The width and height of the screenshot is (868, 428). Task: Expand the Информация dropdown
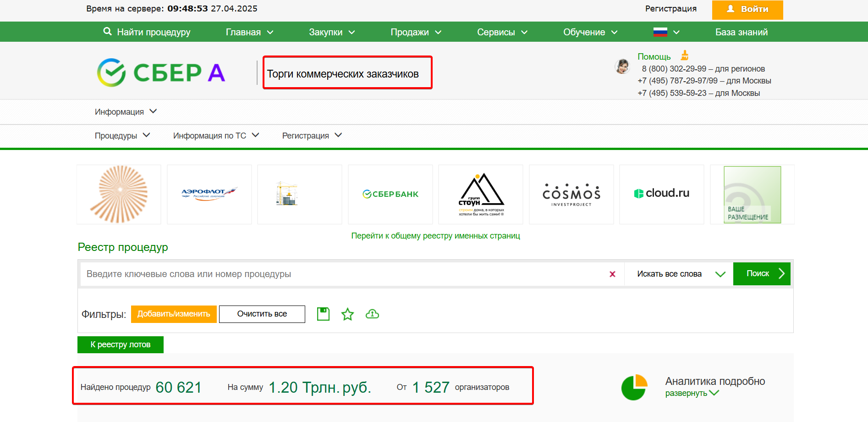click(x=126, y=112)
